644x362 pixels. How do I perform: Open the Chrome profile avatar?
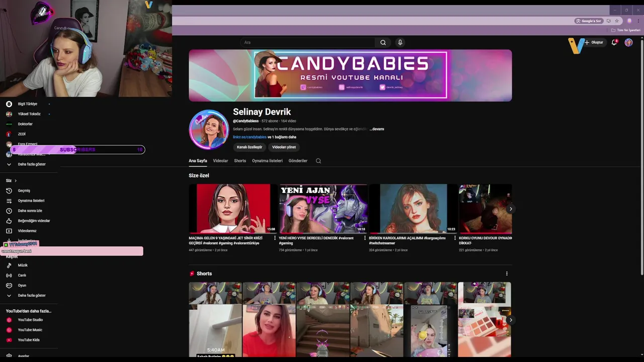tap(629, 21)
